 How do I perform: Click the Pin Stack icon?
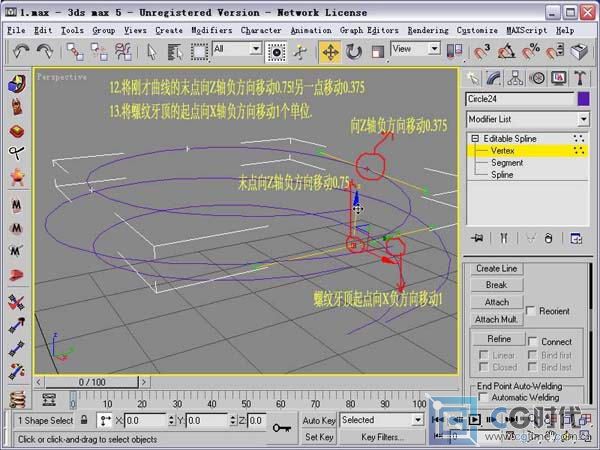[478, 238]
